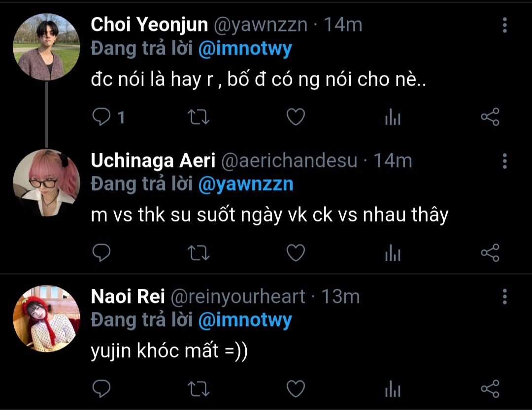Reply to Uchinaga Aeri's tweet

coord(102,253)
